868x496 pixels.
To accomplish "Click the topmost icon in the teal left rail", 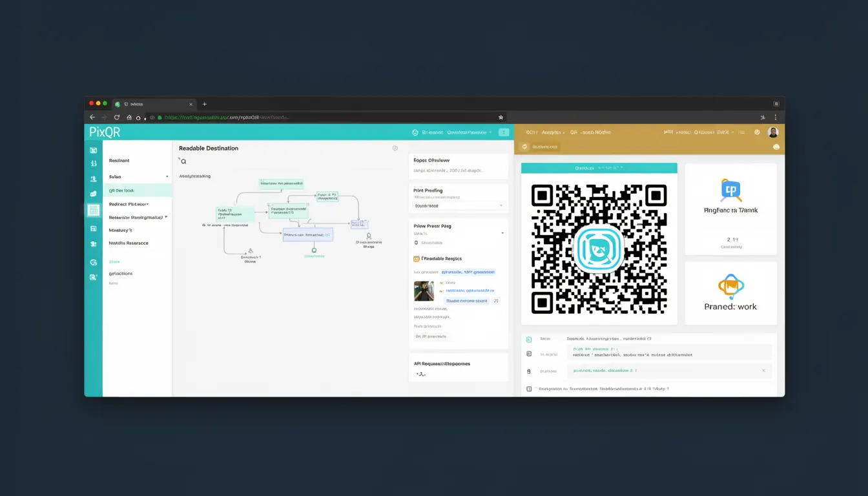I will pyautogui.click(x=94, y=150).
